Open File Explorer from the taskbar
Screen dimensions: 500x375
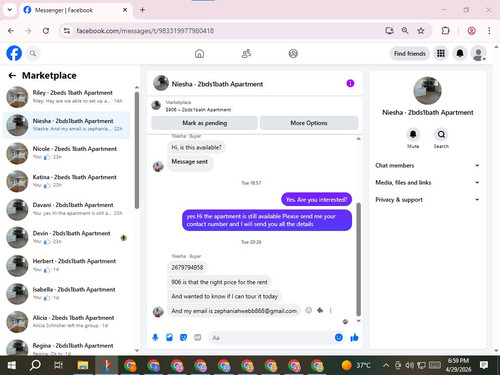tap(83, 365)
